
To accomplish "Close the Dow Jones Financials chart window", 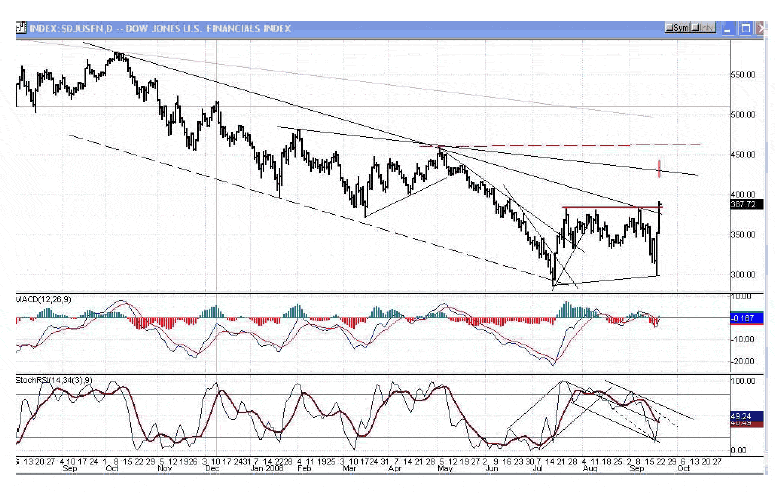I will tap(763, 29).
